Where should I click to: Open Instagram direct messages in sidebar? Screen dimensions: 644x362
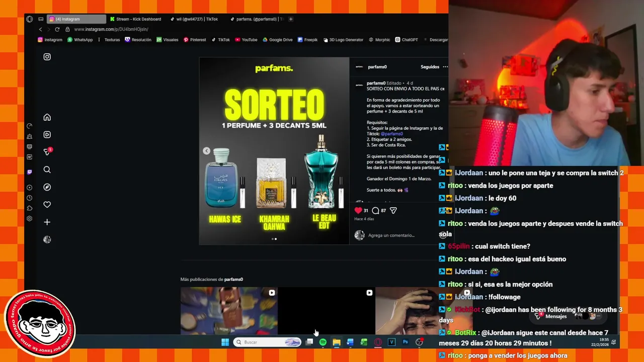pos(47,152)
